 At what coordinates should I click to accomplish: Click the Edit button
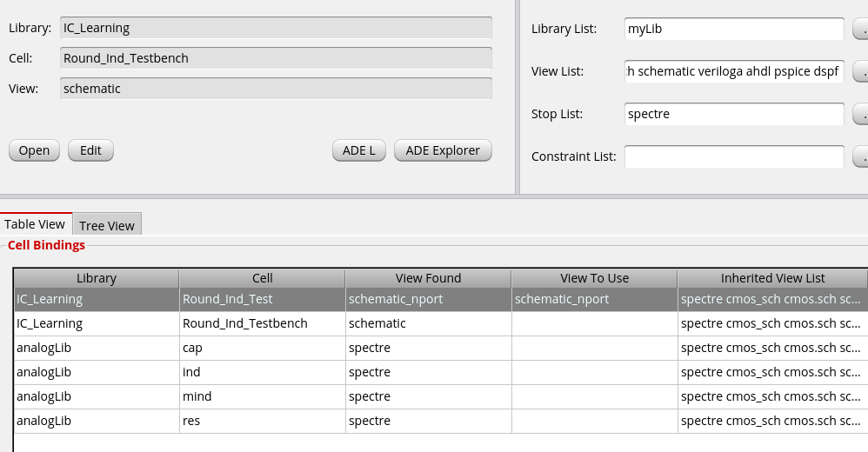coord(90,150)
